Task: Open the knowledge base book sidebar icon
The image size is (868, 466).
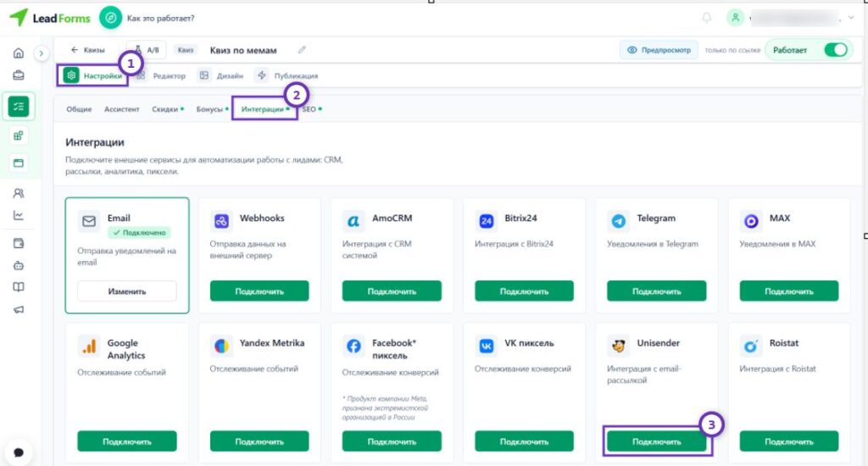Action: [x=19, y=287]
